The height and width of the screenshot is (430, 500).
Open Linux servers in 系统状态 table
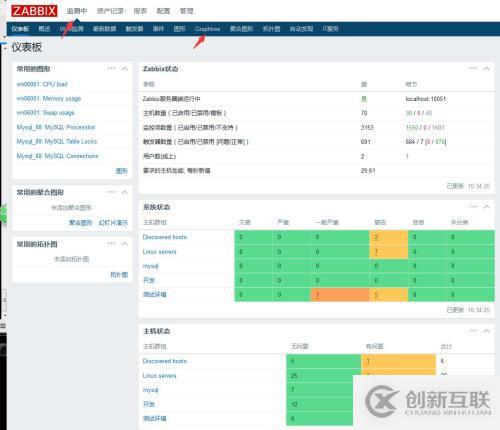point(159,252)
